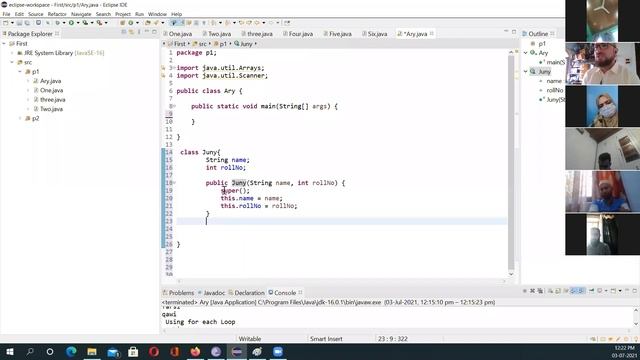The image size is (640, 360).
Task: Open the File menu
Action: point(6,14)
